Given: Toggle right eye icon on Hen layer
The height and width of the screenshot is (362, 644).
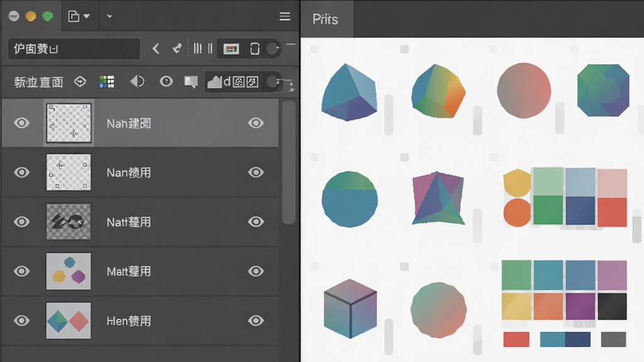Looking at the screenshot, I should coord(256,321).
